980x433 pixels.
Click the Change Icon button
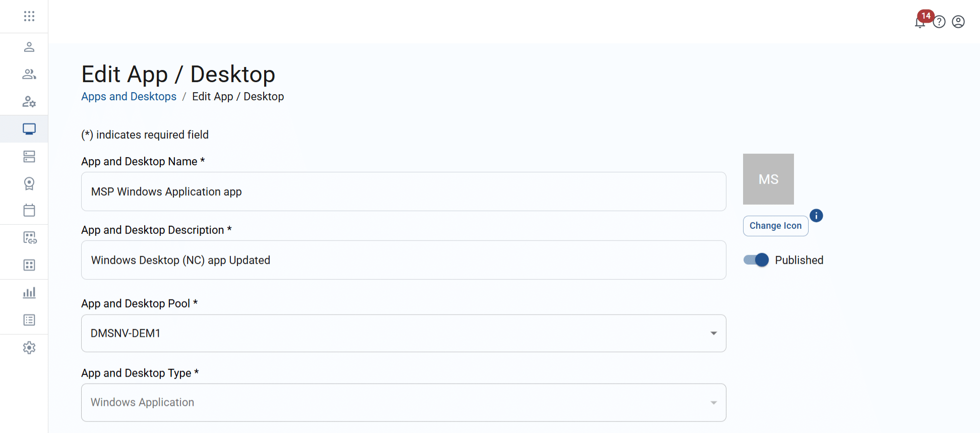(x=775, y=226)
